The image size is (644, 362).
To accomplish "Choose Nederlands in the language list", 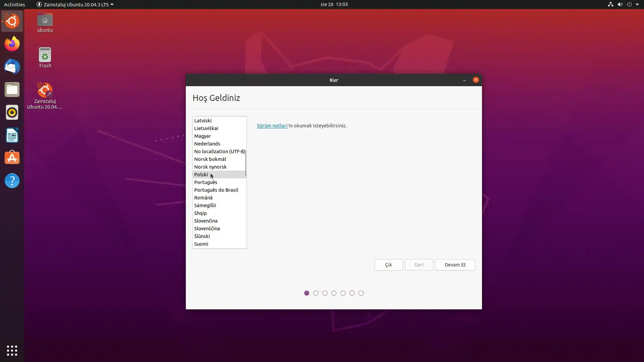I will (x=207, y=144).
